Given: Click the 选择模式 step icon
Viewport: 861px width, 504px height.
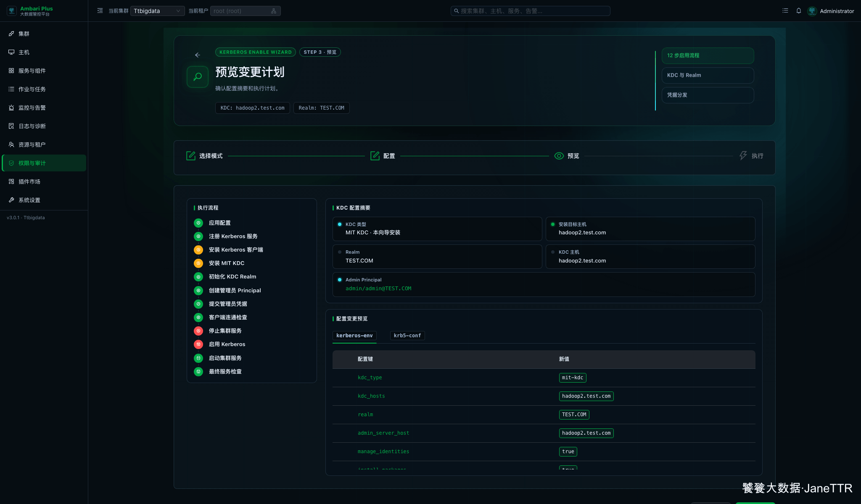Looking at the screenshot, I should click(191, 156).
